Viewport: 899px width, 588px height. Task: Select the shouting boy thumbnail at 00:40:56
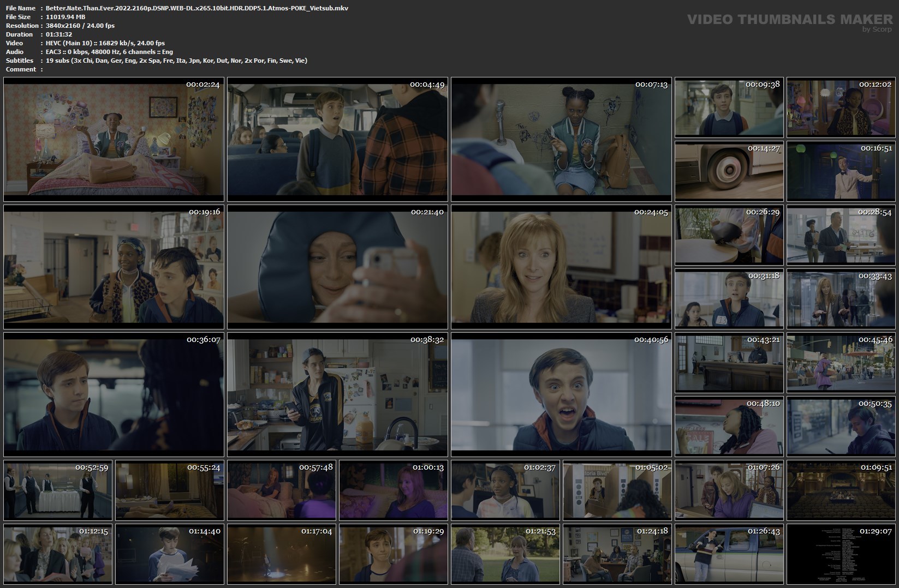(561, 395)
